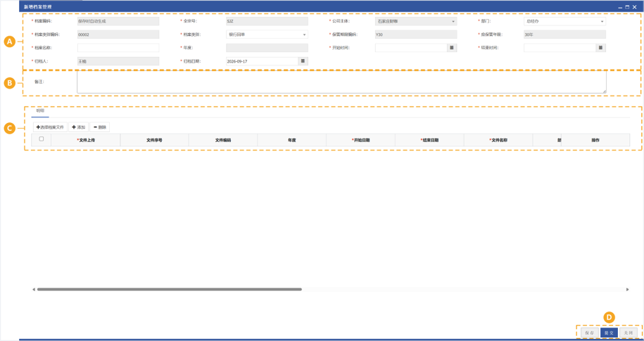The height and width of the screenshot is (341, 644).
Task: Maximize the 新增档案管理 window
Action: [x=627, y=7]
